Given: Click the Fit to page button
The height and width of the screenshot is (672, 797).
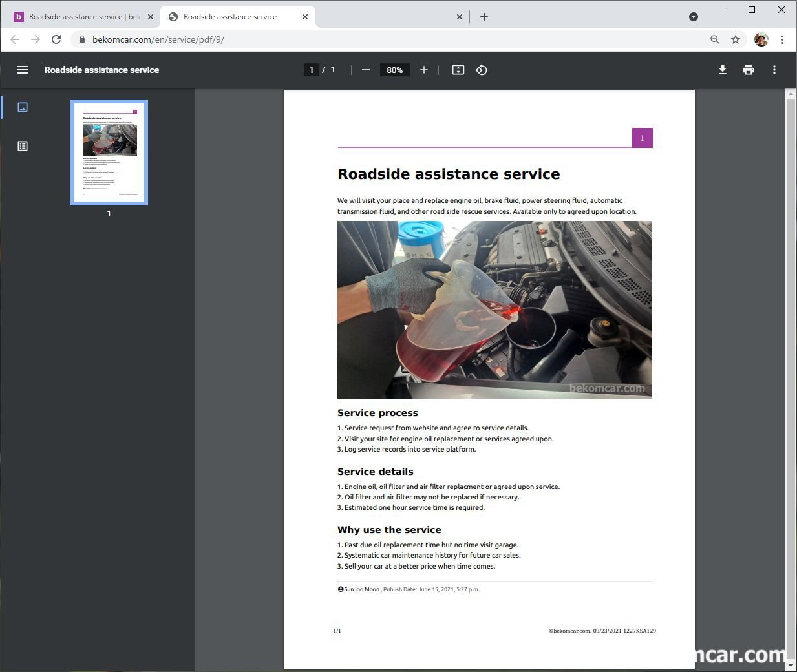Looking at the screenshot, I should click(458, 70).
